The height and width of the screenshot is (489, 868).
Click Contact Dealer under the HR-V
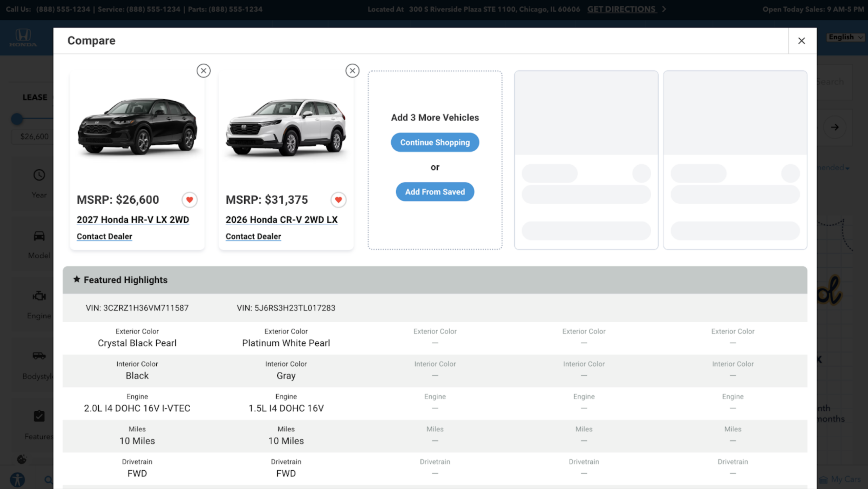pos(104,236)
